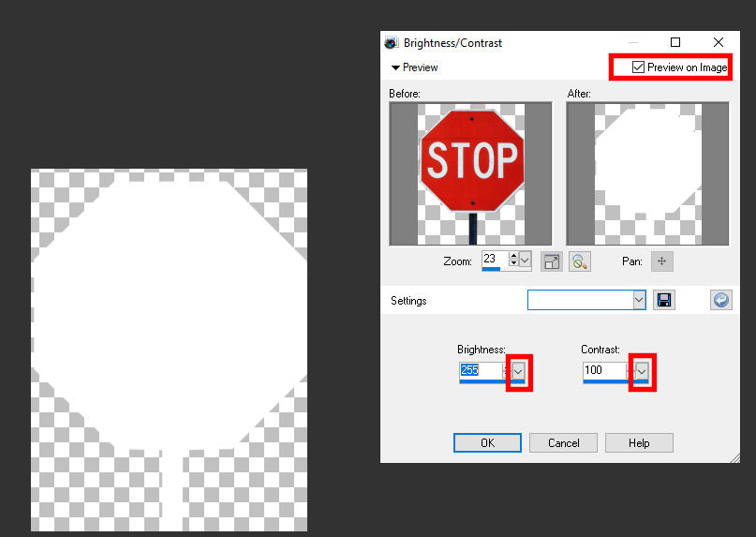
Task: Click the Before preview thumbnail
Action: 470,173
